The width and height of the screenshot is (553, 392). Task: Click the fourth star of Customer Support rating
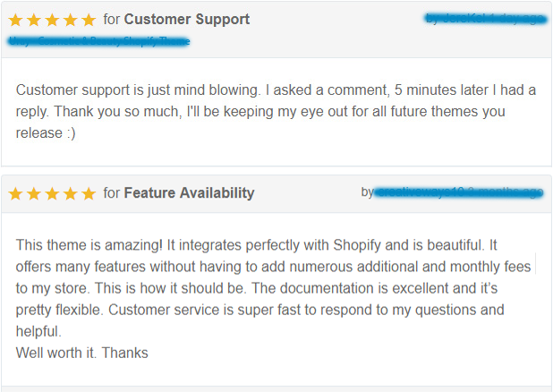tap(71, 20)
